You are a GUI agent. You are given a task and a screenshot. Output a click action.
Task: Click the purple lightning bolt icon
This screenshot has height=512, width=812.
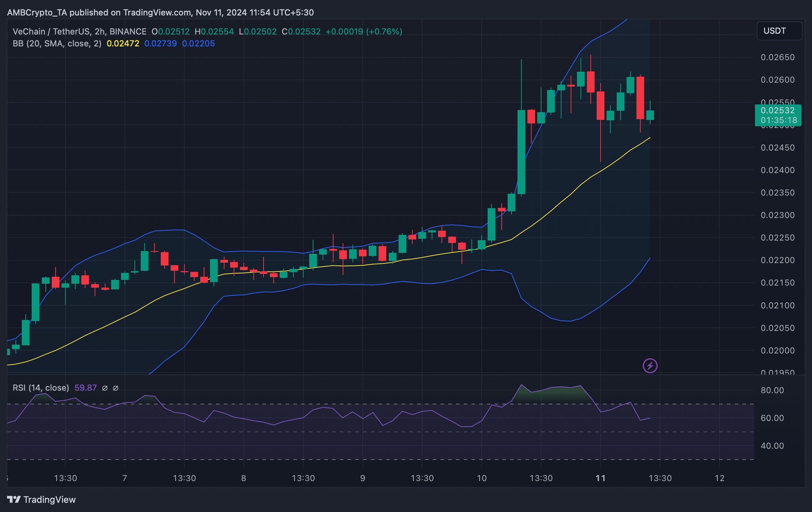coord(650,366)
